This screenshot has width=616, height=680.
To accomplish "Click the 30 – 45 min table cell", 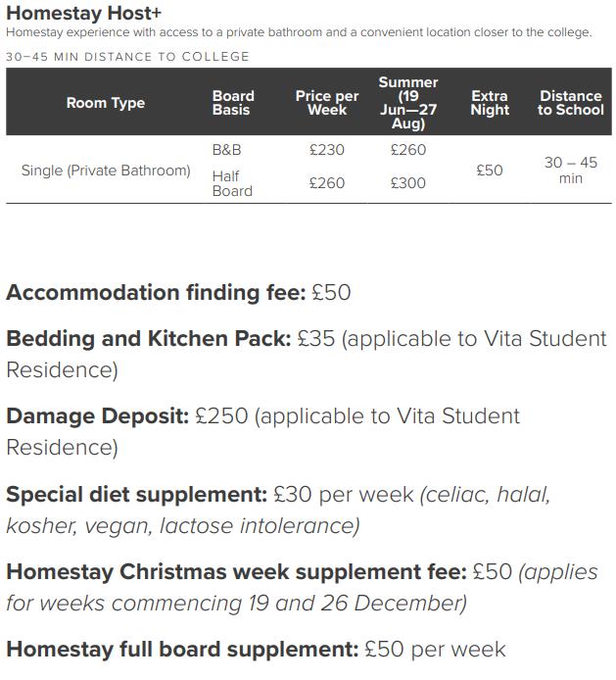I will (x=570, y=170).
